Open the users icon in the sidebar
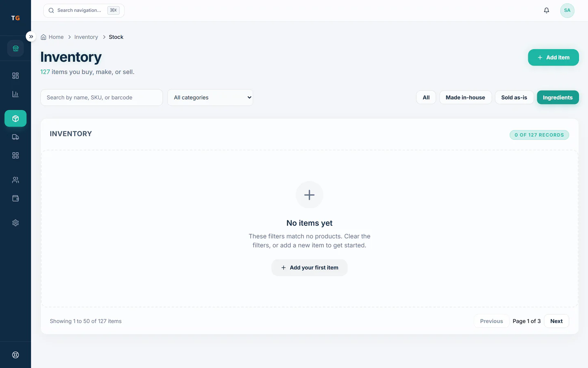588x368 pixels. [x=16, y=180]
